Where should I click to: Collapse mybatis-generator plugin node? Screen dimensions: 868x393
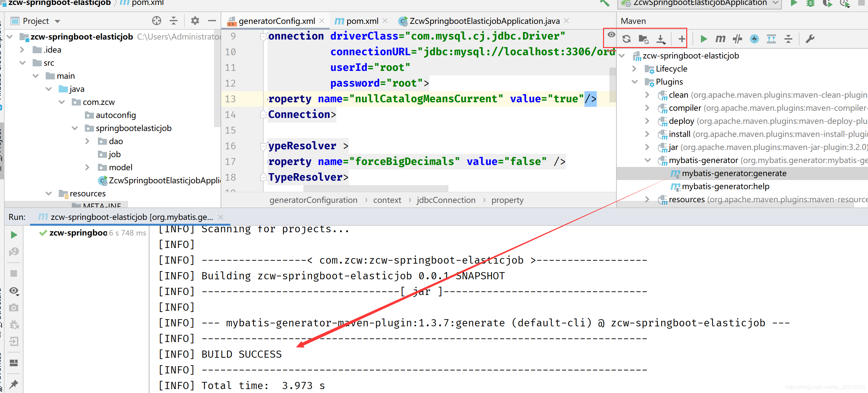648,160
